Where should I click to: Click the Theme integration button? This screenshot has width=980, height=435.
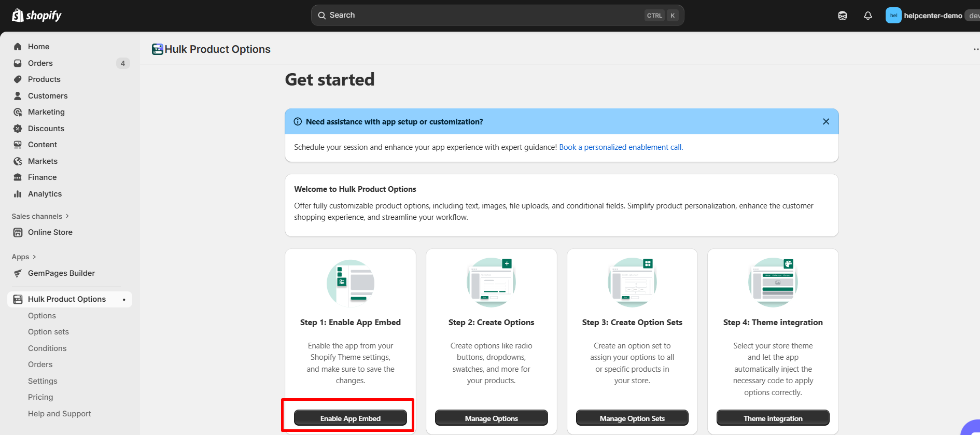pos(773,418)
